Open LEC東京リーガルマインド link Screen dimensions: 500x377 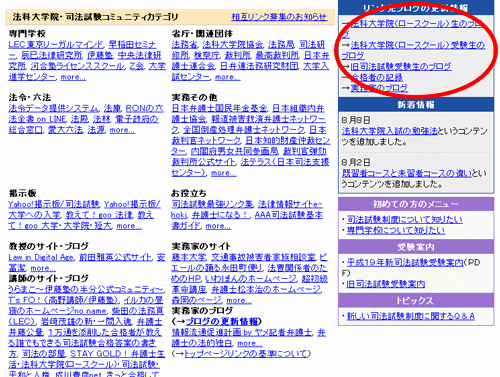[56, 45]
